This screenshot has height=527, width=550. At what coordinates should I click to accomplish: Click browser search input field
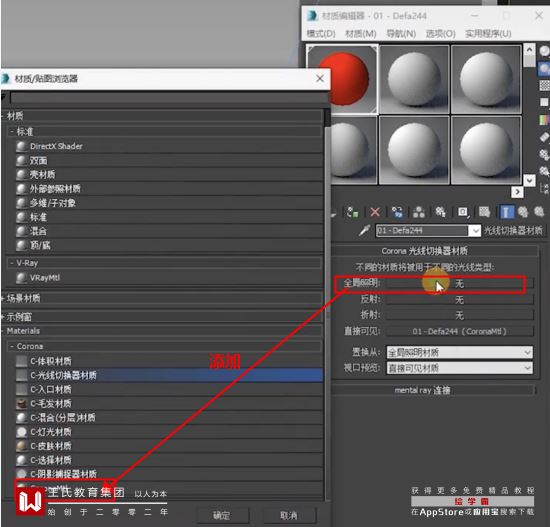point(169,98)
